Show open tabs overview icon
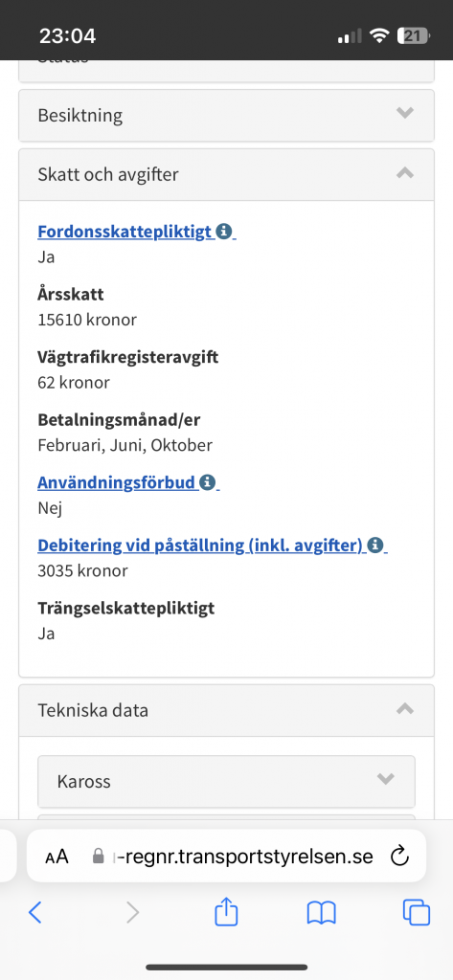The width and height of the screenshot is (453, 980). [x=416, y=912]
